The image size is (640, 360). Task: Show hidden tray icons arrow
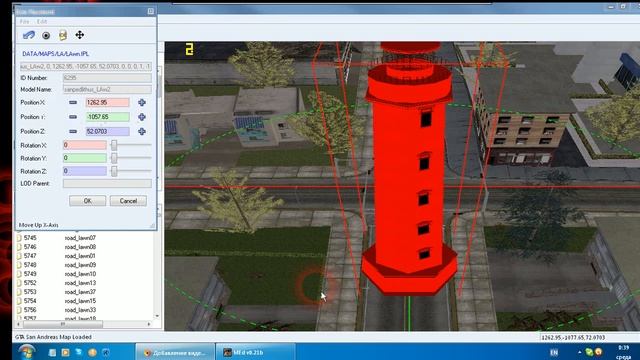coord(580,352)
